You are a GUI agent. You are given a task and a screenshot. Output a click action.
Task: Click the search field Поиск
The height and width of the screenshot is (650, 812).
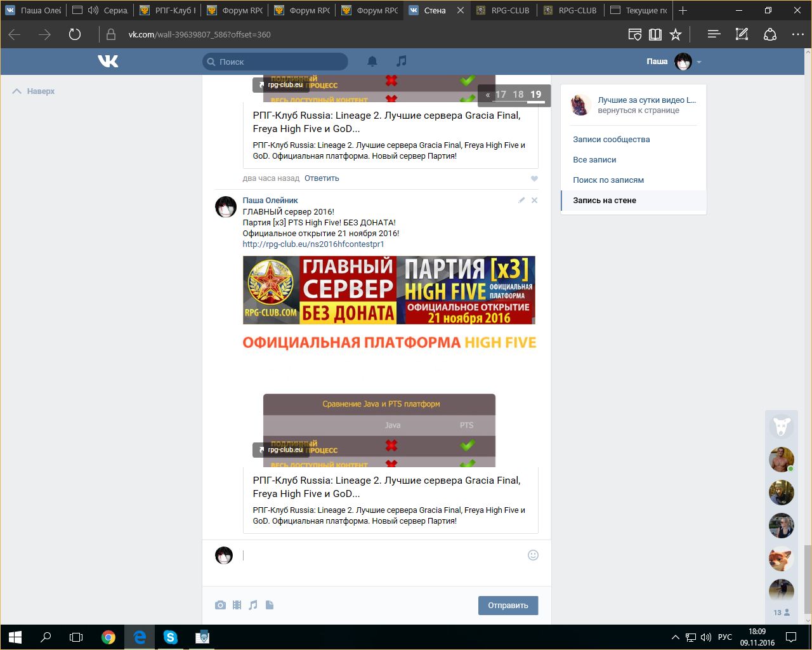275,62
